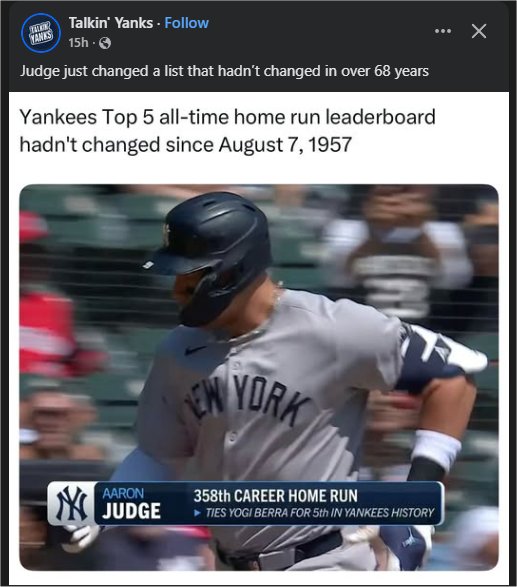Click the Yankees NY logo in banner
This screenshot has height=587, width=517.
(71, 504)
